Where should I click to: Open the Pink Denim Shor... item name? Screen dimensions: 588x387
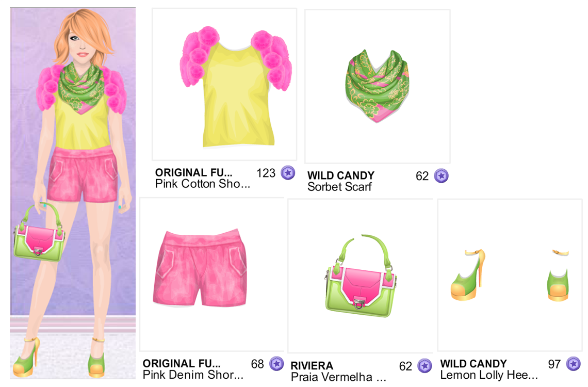pyautogui.click(x=193, y=375)
